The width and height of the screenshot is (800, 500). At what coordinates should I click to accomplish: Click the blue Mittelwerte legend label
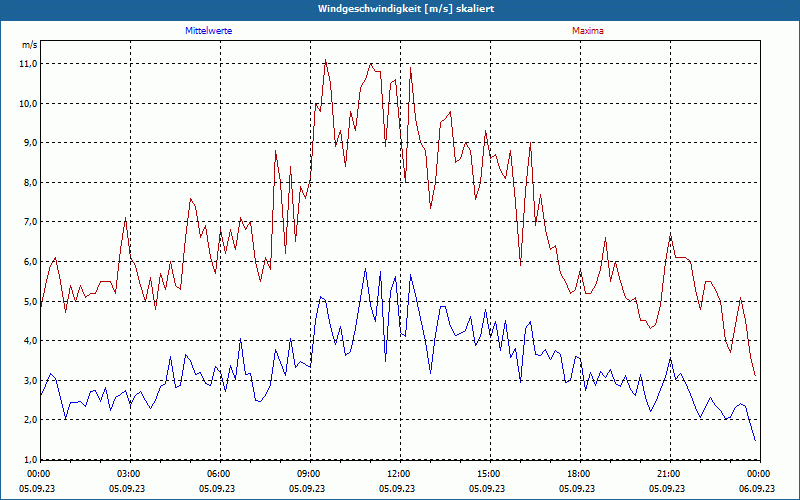[209, 31]
